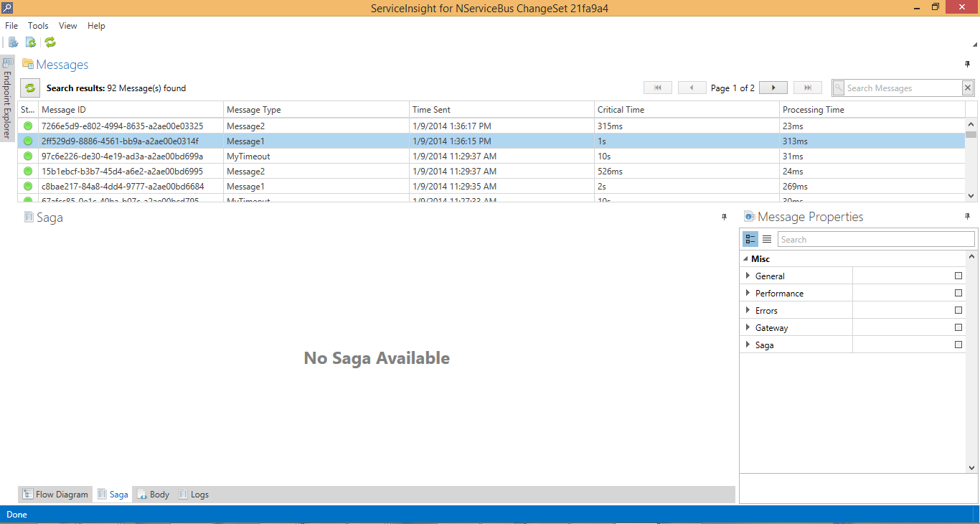Toggle the checkbox in the General property row
980x524 pixels.
958,276
